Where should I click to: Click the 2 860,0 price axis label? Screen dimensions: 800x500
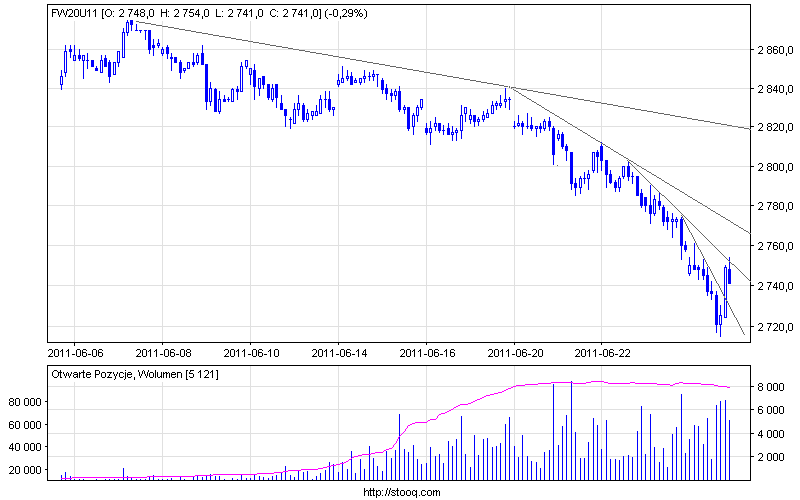tap(776, 50)
